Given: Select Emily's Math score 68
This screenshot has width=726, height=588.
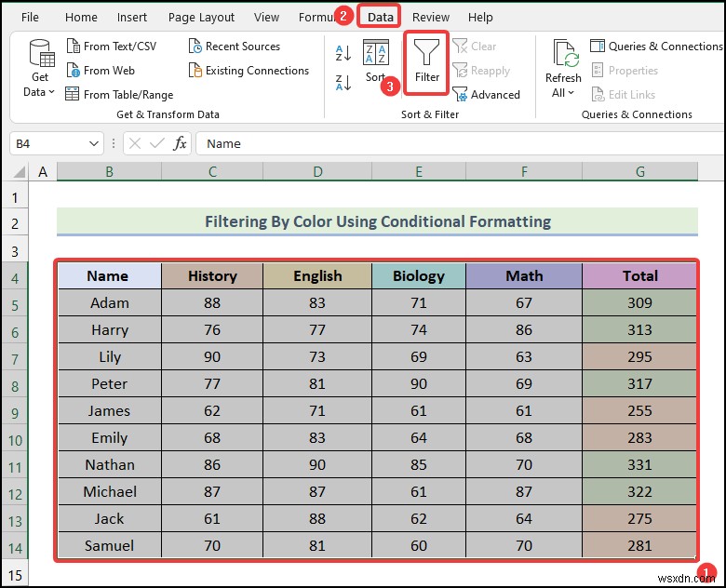Looking at the screenshot, I should pyautogui.click(x=524, y=438).
